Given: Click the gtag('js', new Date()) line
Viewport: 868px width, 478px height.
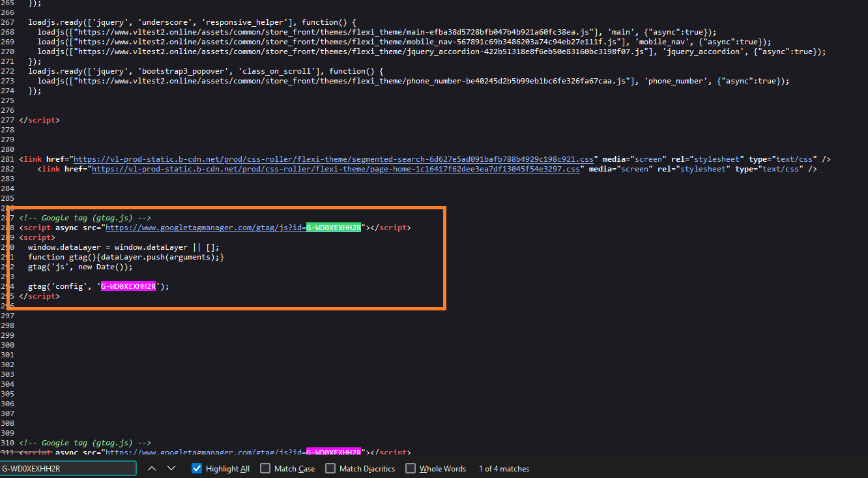Looking at the screenshot, I should point(80,267).
